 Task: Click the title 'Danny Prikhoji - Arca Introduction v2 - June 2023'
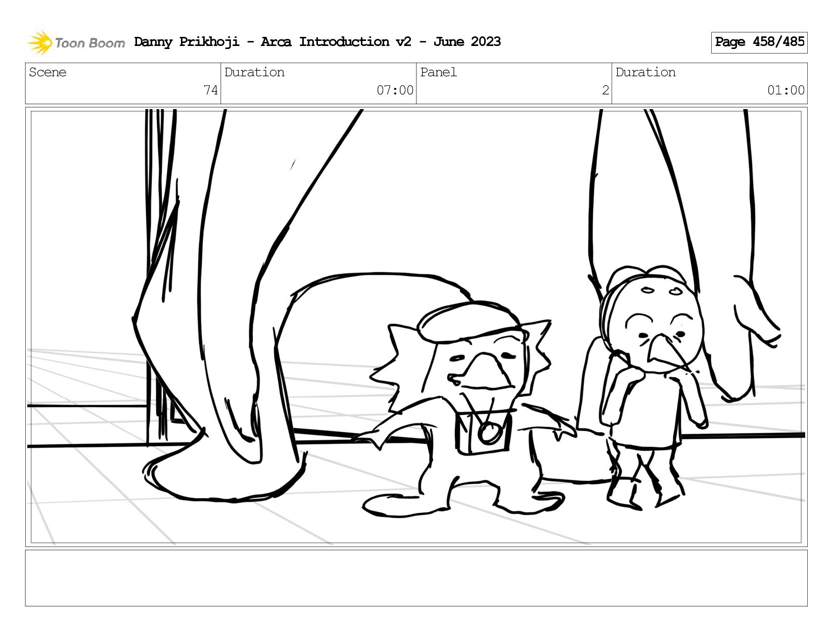coord(317,42)
